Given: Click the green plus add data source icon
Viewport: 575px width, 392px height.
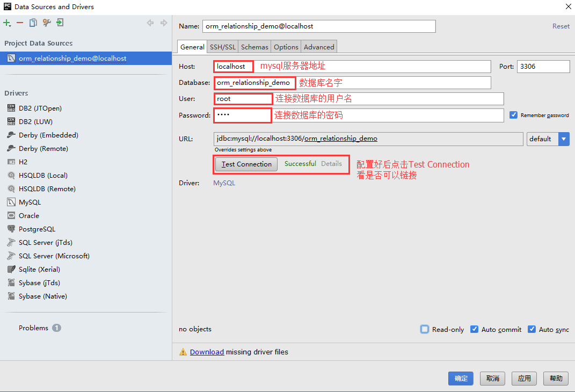Looking at the screenshot, I should (x=6, y=23).
